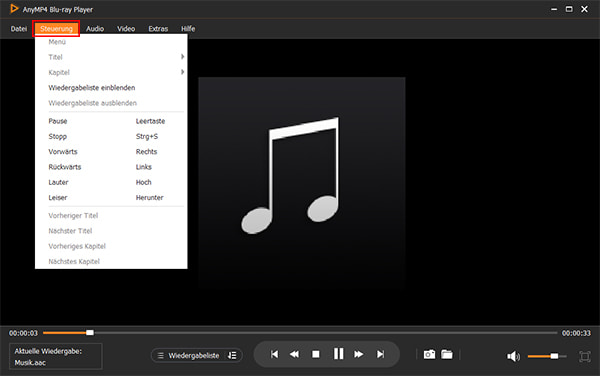Open the Video menu
This screenshot has width=600, height=376.
pyautogui.click(x=126, y=29)
